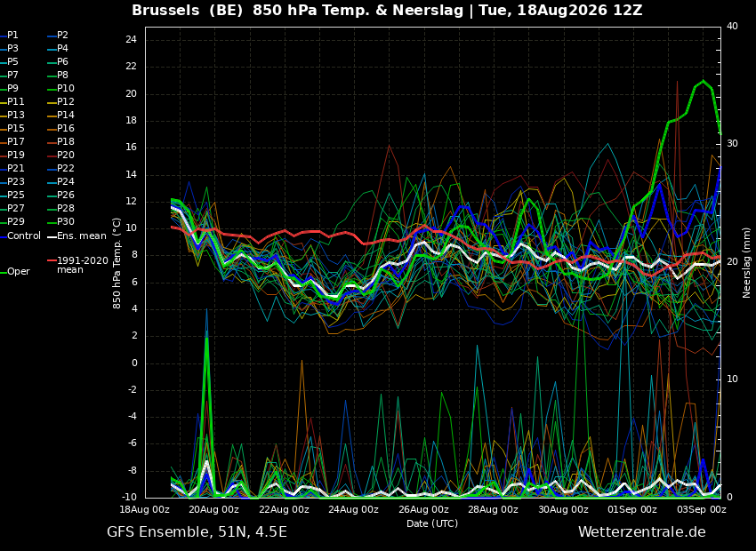This screenshot has width=756, height=551.
Task: Click the P4 legend entry
Action: tap(62, 49)
